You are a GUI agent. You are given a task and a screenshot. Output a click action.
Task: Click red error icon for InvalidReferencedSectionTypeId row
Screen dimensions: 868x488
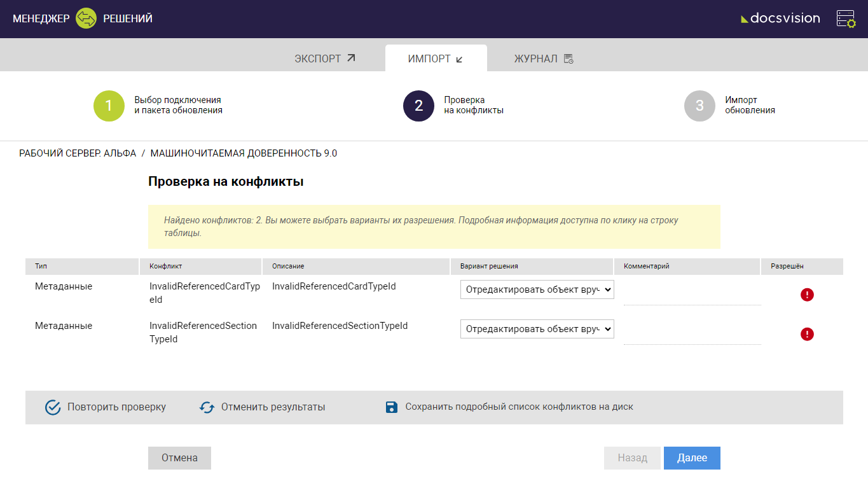click(807, 334)
